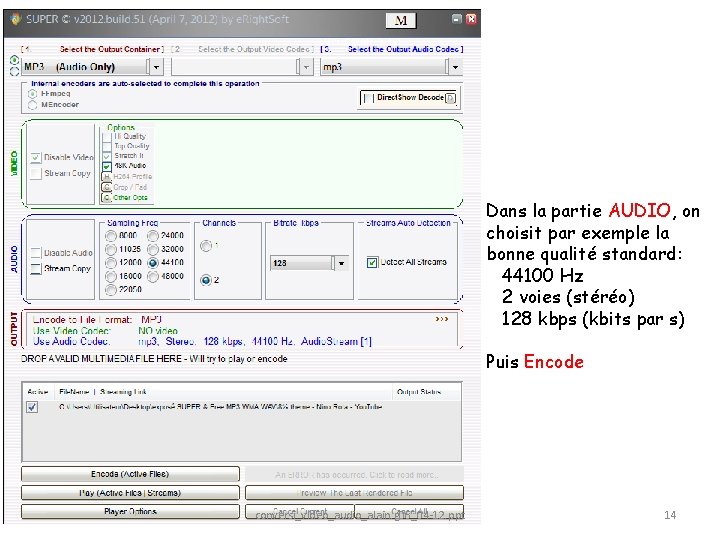Viewport: 720px width, 540px height.
Task: Open the Player Options button
Action: [130, 512]
